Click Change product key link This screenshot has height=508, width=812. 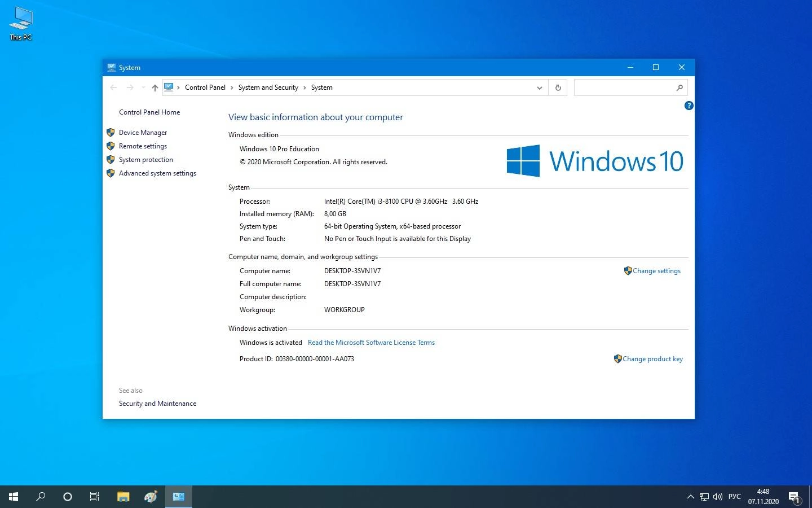(x=652, y=359)
